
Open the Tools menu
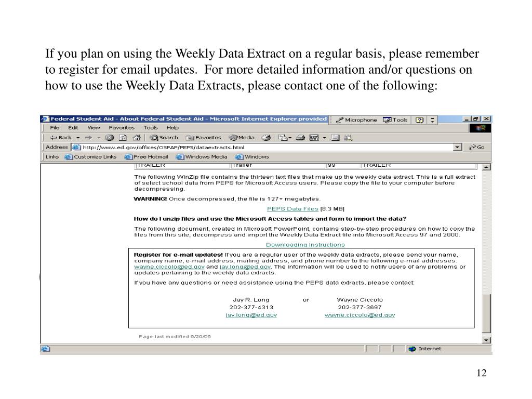point(151,128)
